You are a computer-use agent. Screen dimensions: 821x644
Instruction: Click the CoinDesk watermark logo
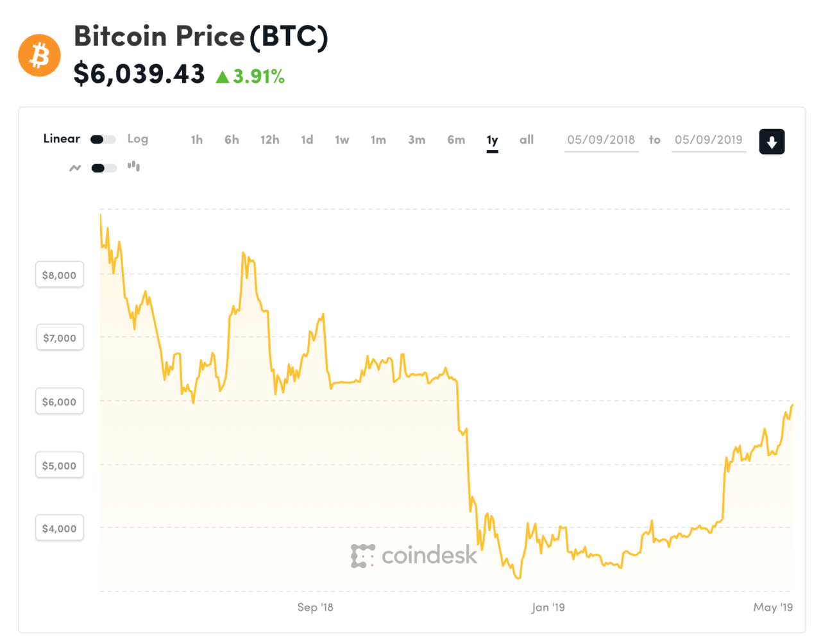click(x=414, y=555)
